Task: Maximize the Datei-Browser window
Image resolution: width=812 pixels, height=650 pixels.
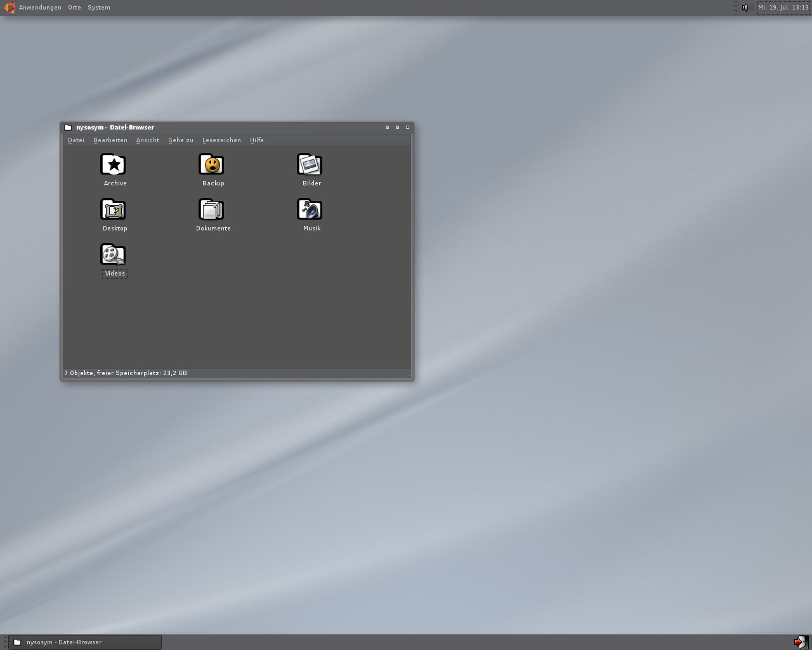Action: pyautogui.click(x=397, y=128)
